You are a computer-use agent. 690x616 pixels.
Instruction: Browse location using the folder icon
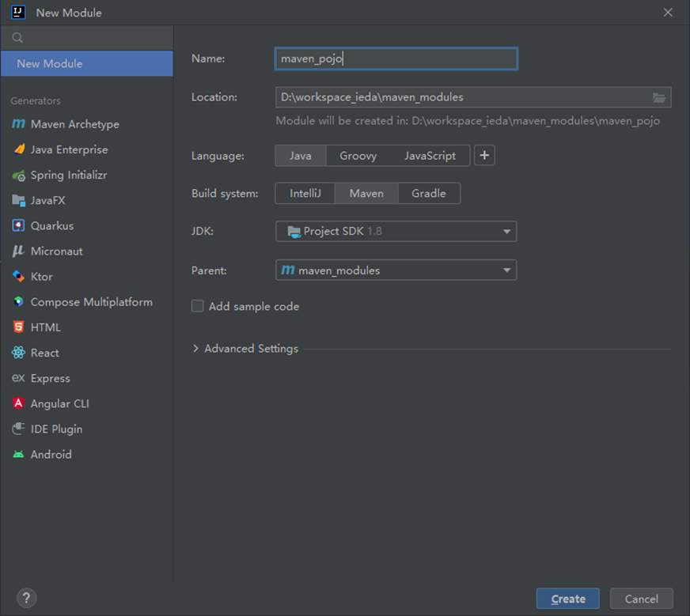click(x=659, y=97)
